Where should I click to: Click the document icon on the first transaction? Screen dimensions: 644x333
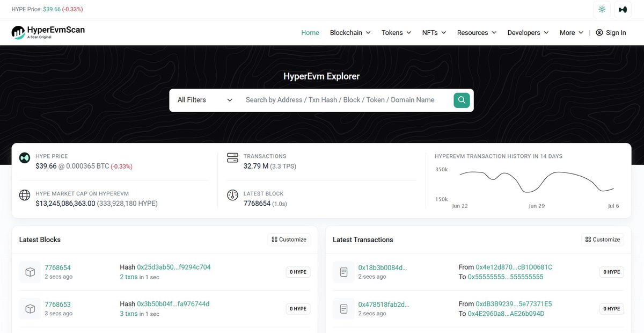click(343, 272)
